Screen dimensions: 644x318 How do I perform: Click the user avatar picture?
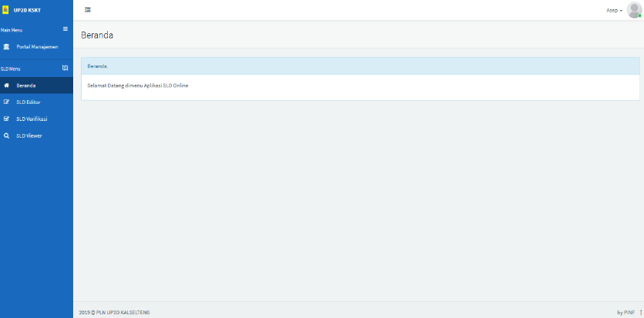(634, 10)
